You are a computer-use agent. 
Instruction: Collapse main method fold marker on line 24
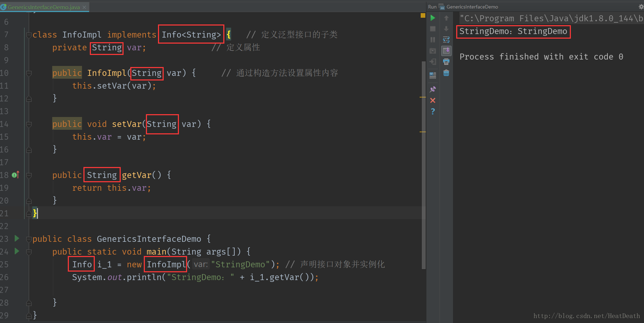point(29,252)
